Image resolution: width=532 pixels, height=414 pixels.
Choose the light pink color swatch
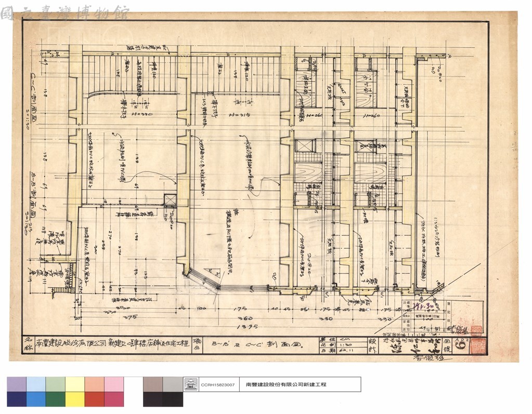click(114, 384)
